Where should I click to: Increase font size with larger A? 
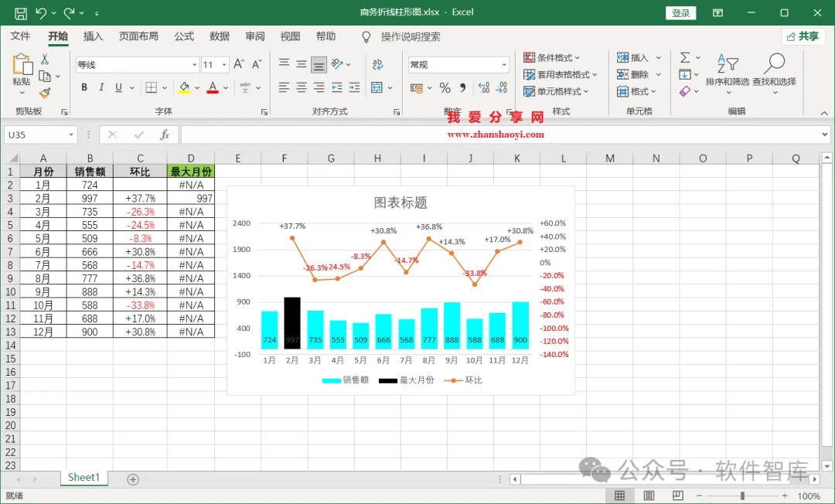coord(239,64)
